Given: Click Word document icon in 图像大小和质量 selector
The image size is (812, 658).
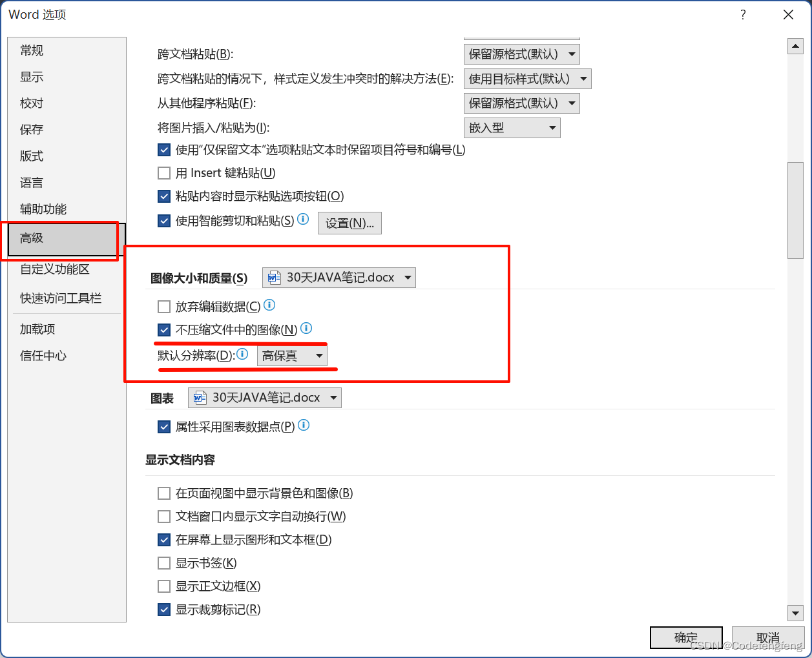Looking at the screenshot, I should 275,278.
